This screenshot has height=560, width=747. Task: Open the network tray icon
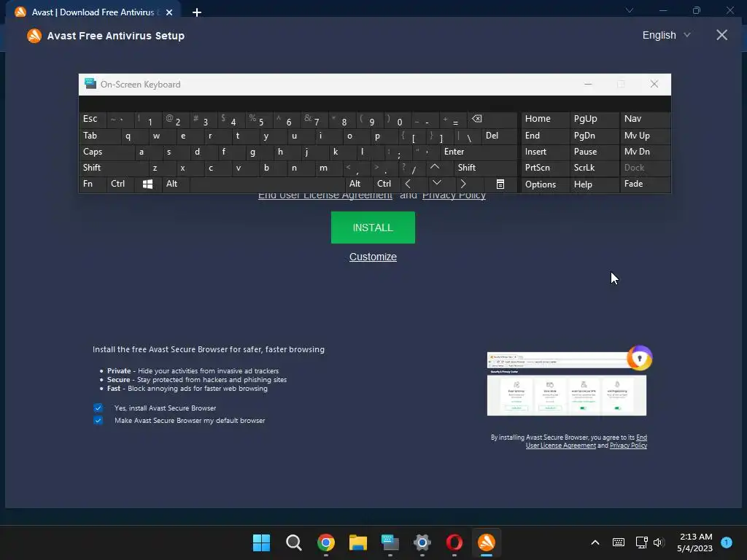tap(641, 542)
